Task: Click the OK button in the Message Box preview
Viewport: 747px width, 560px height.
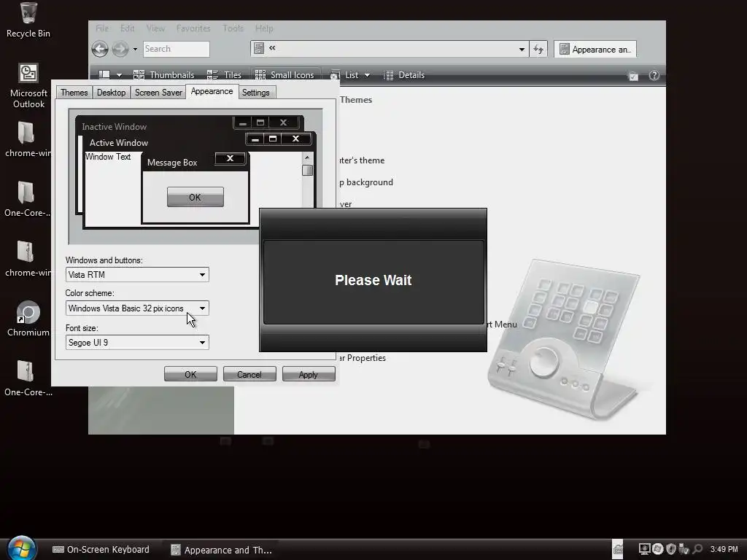Action: [x=196, y=197]
